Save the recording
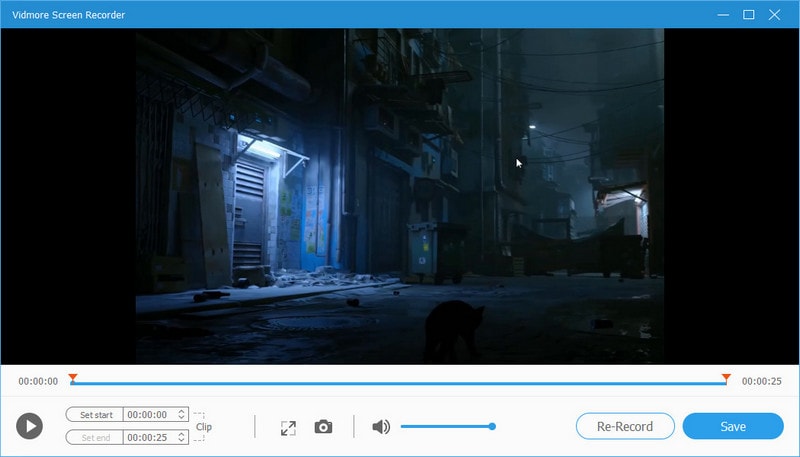Screen dimensions: 800x457 point(733,426)
